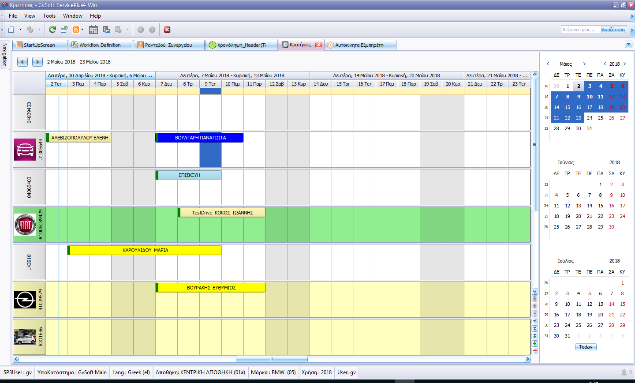Click the notification bell icon in the status bar
Image resolution: width=635 pixels, height=383 pixels.
(x=624, y=372)
